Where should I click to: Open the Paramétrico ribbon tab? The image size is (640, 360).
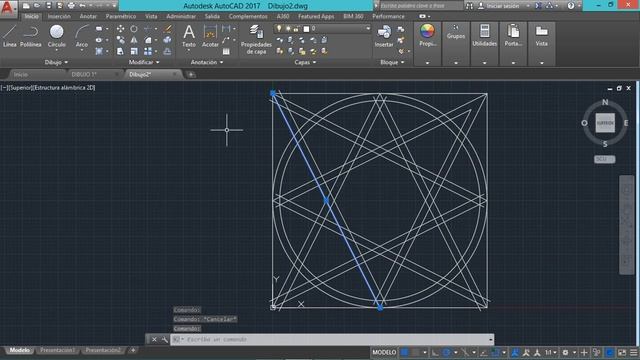[x=120, y=16]
